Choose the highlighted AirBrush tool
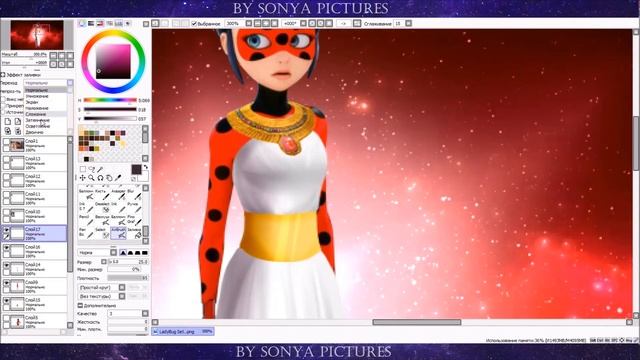640x360 pixels. (118, 233)
